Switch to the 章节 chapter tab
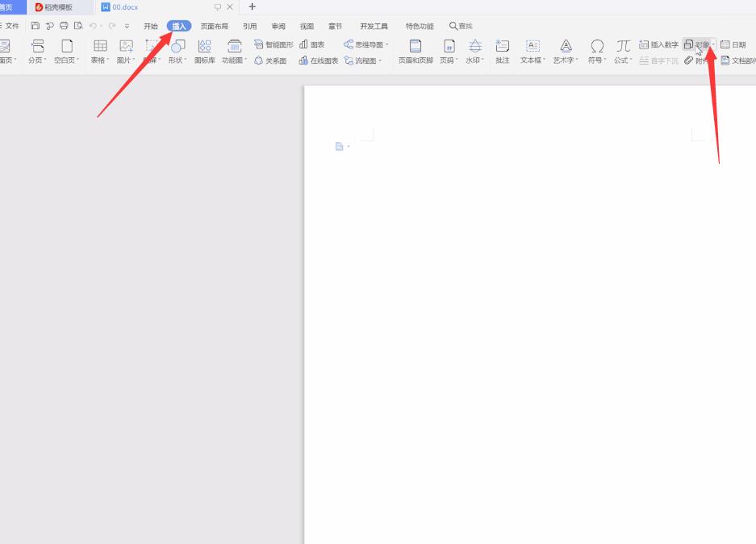 tap(335, 26)
